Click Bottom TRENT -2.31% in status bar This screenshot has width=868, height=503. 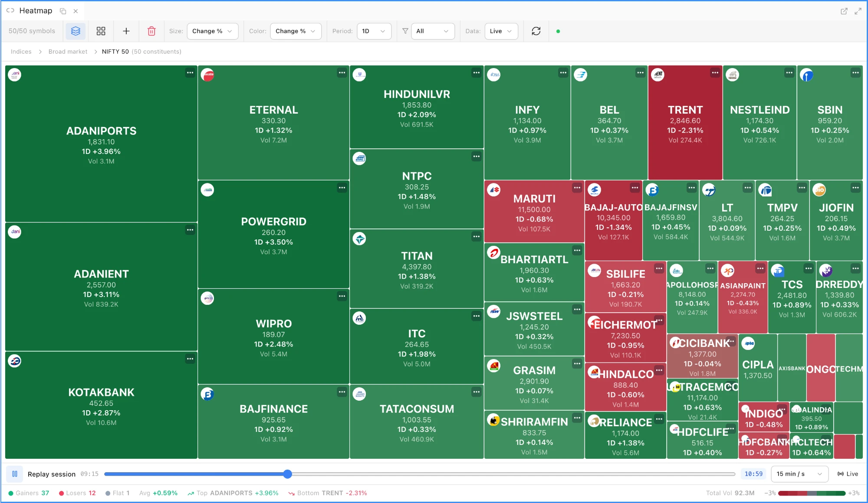click(x=328, y=493)
